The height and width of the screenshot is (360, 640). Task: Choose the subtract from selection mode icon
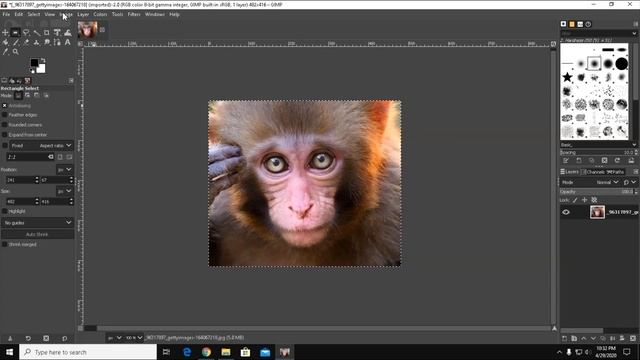(x=37, y=96)
